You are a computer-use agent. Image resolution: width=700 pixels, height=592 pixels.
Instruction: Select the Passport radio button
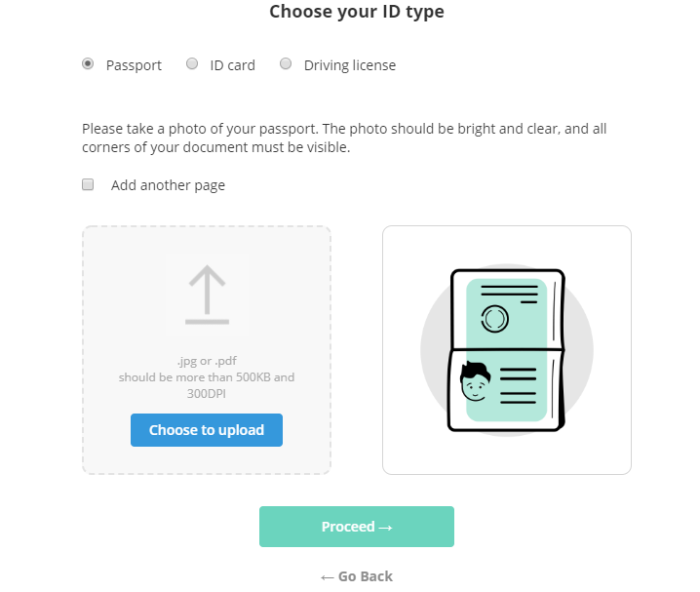[x=88, y=63]
